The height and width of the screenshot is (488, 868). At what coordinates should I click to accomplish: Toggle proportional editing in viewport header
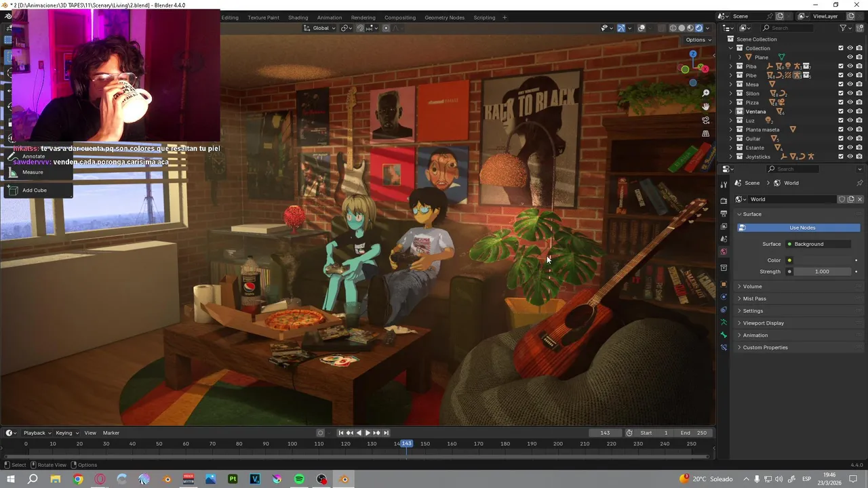tap(386, 28)
